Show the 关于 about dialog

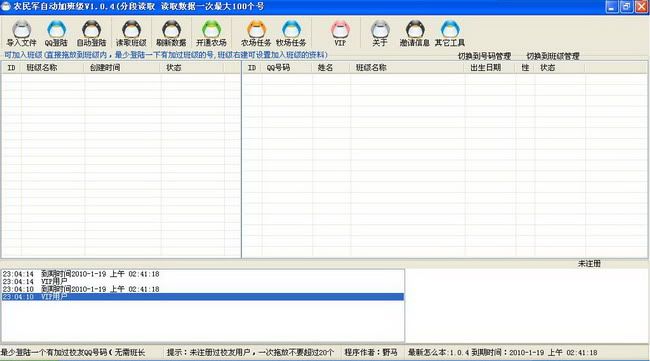380,34
